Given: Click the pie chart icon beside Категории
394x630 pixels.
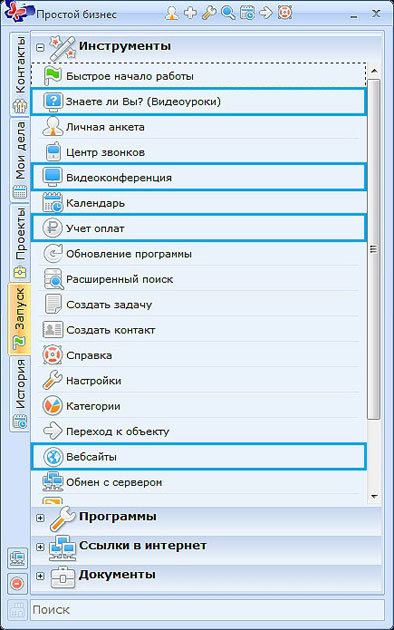Looking at the screenshot, I should tap(53, 406).
